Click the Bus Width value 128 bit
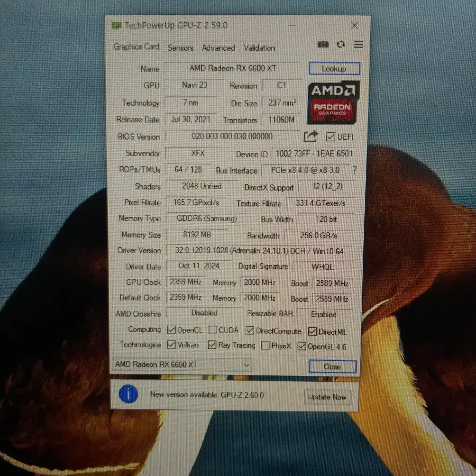Viewport: 476px width, 476px height. tap(326, 219)
